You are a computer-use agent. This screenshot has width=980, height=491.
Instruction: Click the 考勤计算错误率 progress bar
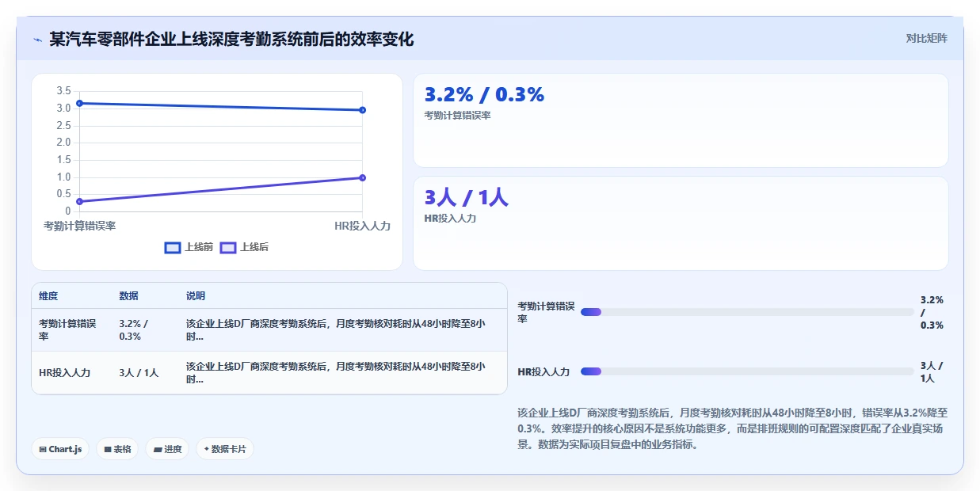(747, 312)
